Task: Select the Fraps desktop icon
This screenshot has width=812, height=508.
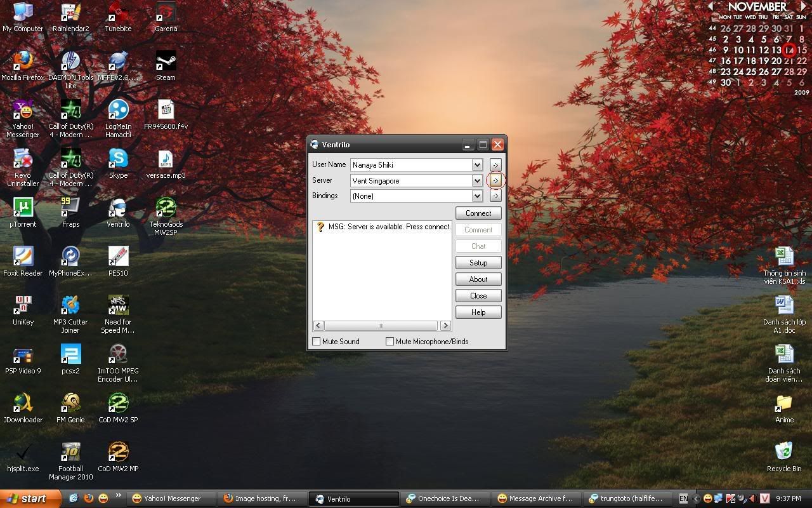Action: pos(70,213)
